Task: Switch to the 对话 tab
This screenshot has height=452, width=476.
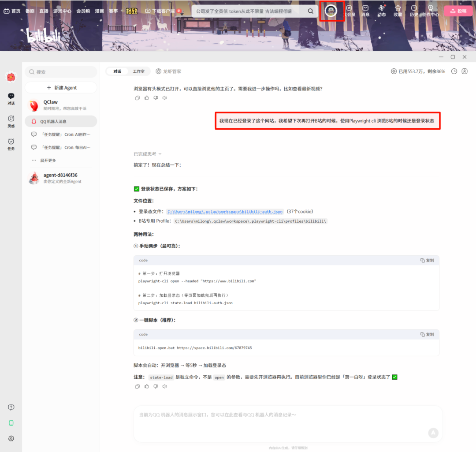Action: pyautogui.click(x=117, y=71)
